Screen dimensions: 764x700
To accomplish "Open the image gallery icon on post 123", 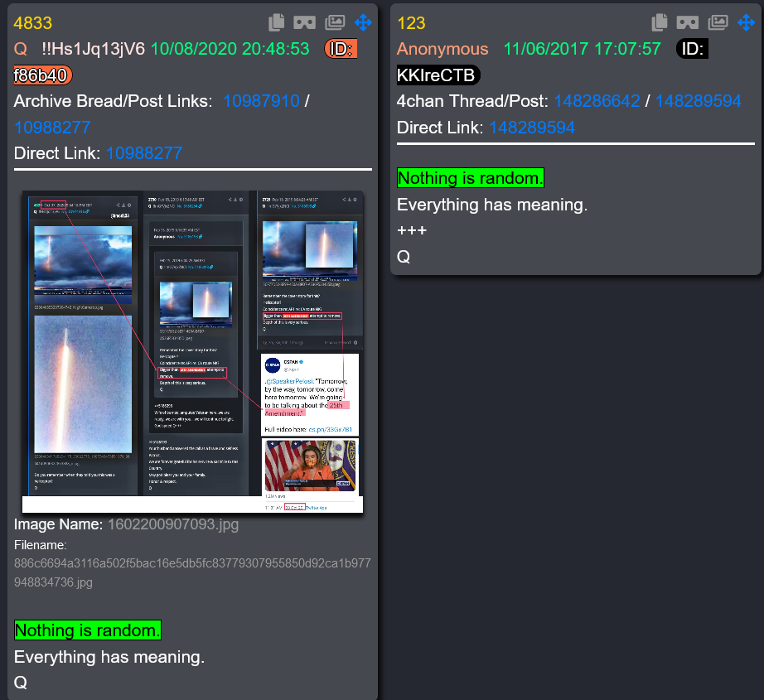I will coord(718,22).
